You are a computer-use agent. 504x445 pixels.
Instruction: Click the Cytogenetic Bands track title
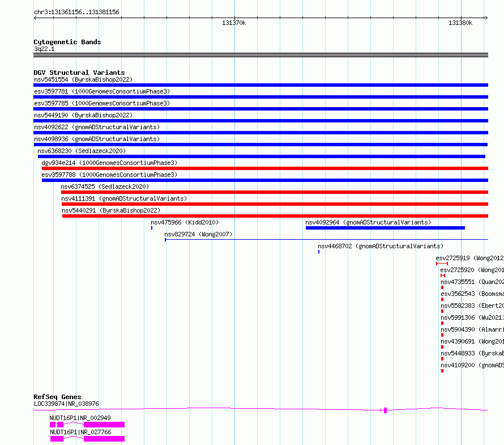(x=67, y=42)
